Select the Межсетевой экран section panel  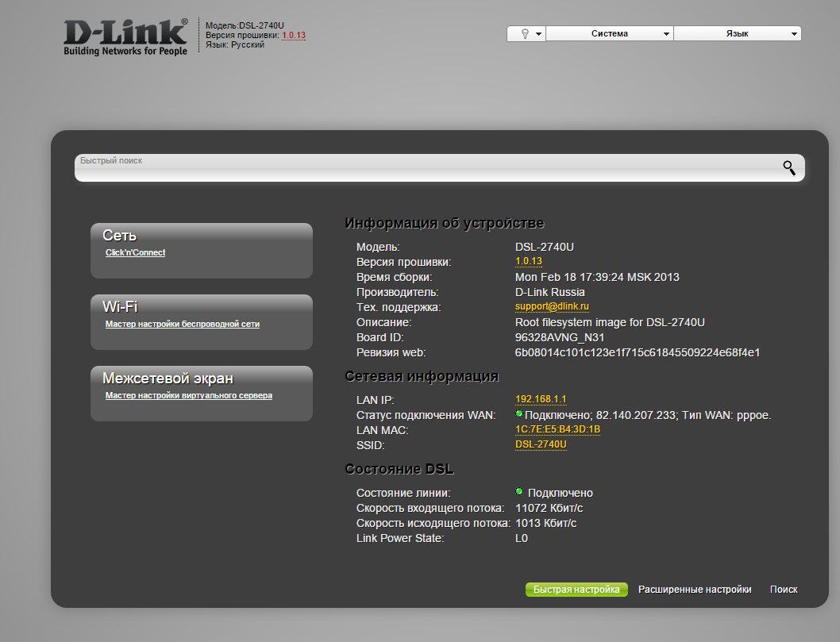[202, 394]
